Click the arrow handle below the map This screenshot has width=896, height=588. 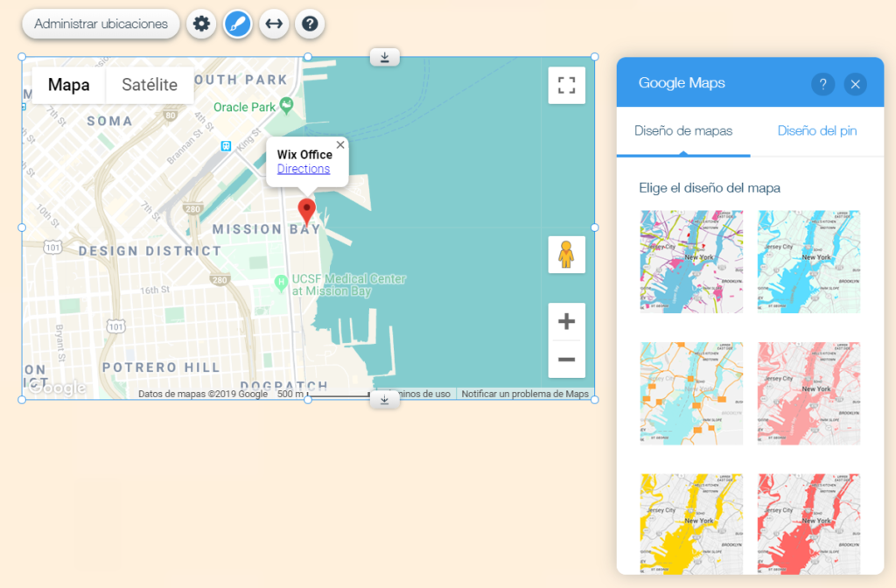click(x=384, y=400)
